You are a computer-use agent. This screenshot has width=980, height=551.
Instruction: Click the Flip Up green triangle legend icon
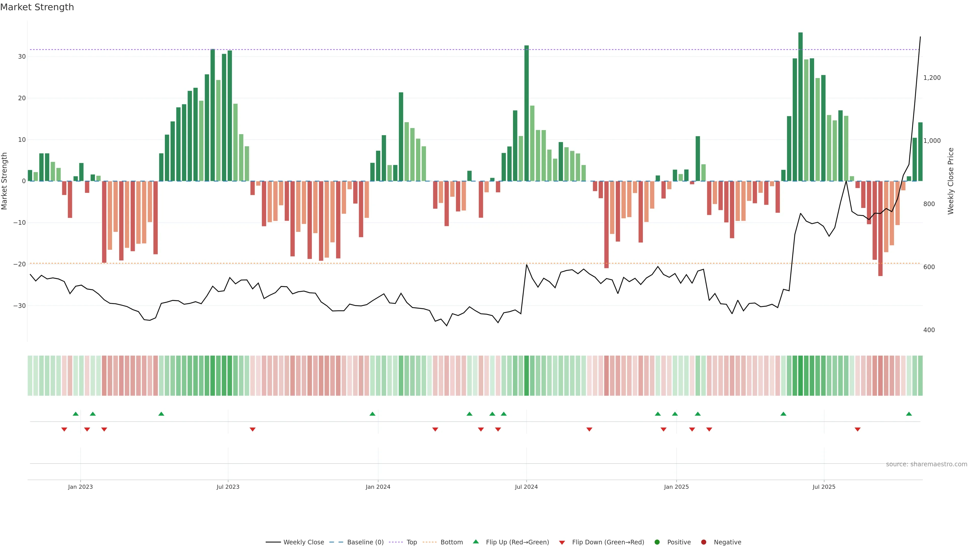tap(475, 542)
